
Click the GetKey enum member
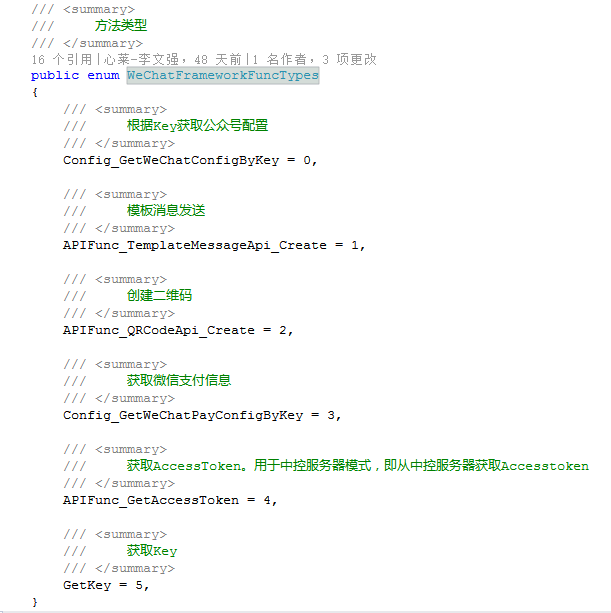(x=87, y=585)
